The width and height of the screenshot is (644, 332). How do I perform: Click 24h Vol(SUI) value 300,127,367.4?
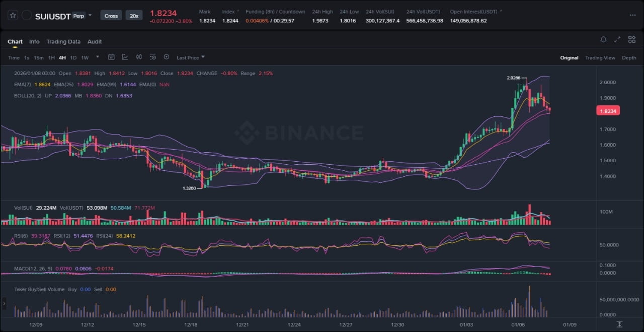383,21
